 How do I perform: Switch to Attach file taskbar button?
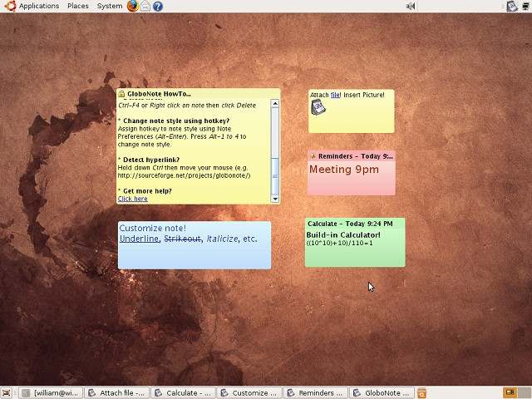[117, 393]
